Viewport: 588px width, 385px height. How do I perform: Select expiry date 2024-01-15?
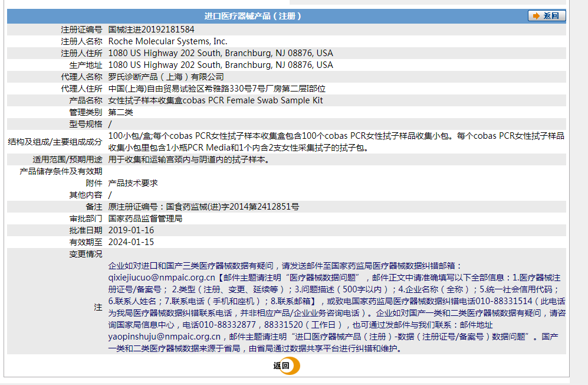[132, 242]
